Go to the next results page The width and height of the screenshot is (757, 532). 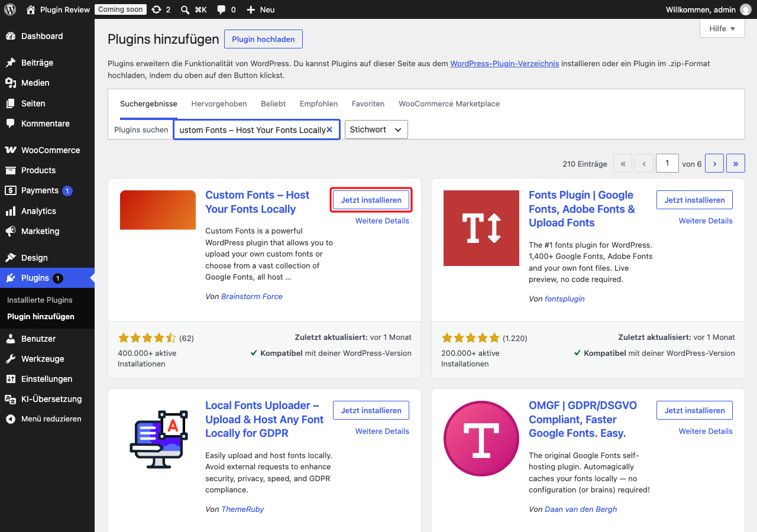(714, 164)
